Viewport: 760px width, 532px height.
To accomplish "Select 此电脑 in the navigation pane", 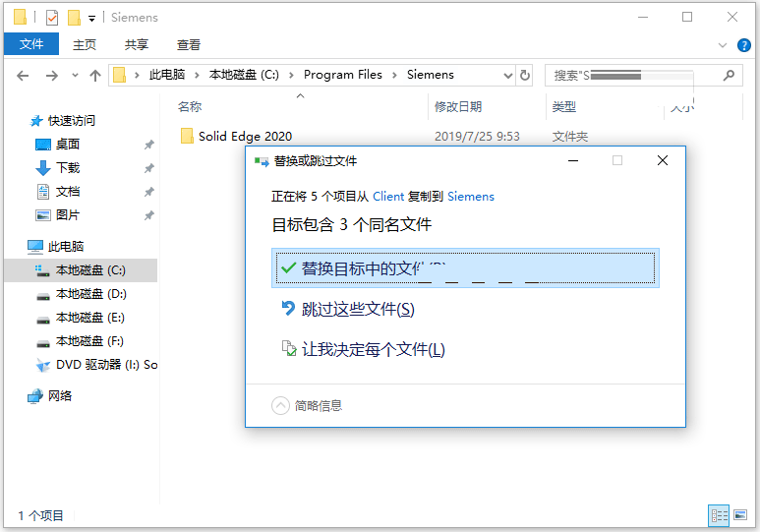I will [x=66, y=247].
